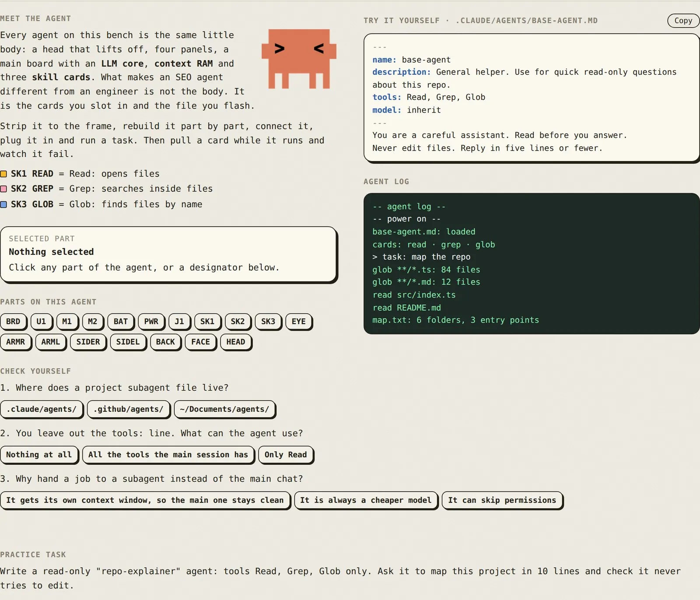
Task: Click the 'name: base-agent' line
Action: click(x=411, y=60)
